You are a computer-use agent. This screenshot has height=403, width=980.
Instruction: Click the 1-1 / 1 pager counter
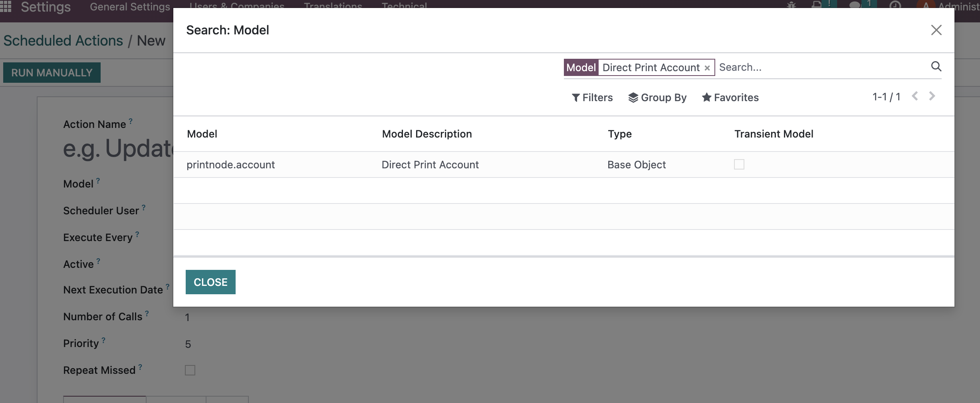pos(886,97)
